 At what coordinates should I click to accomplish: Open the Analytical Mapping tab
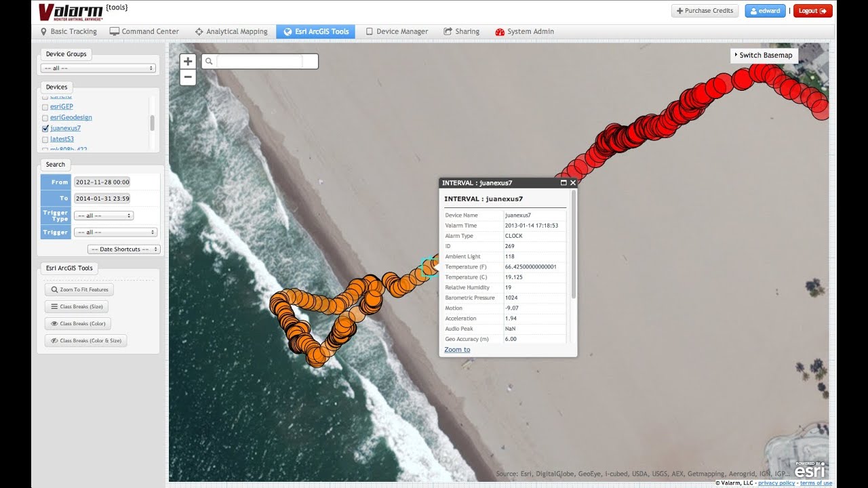click(231, 31)
